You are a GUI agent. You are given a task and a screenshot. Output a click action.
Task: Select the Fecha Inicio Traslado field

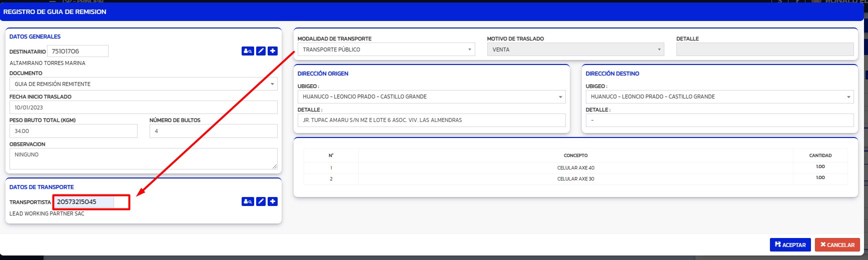[143, 107]
